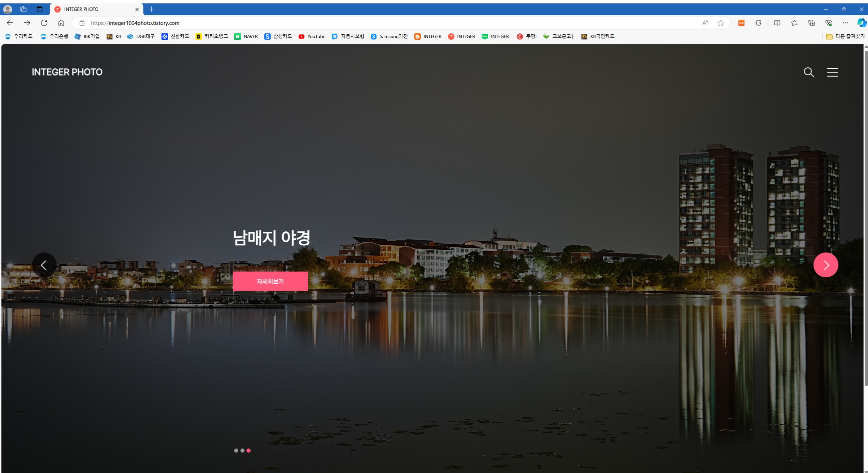
Task: Open the NAVER bookmark
Action: (x=246, y=36)
